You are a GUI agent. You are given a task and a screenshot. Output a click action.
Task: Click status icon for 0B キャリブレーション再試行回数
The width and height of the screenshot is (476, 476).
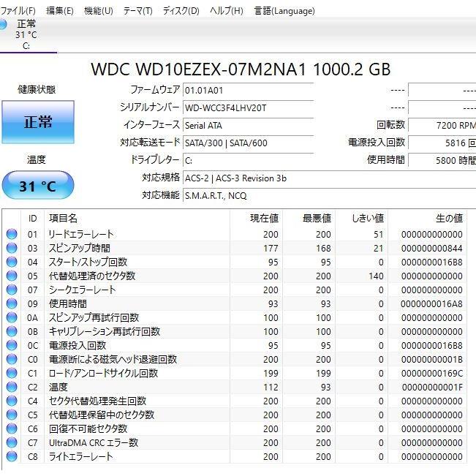(12, 331)
